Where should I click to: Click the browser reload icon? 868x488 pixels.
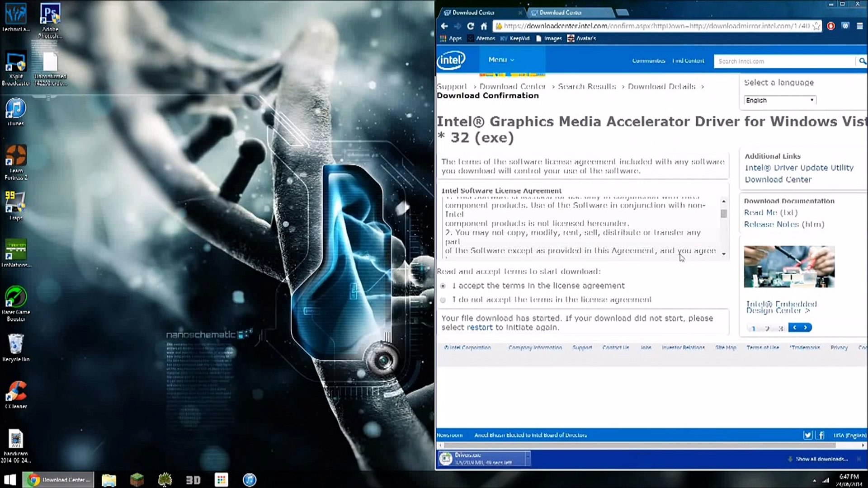click(471, 26)
